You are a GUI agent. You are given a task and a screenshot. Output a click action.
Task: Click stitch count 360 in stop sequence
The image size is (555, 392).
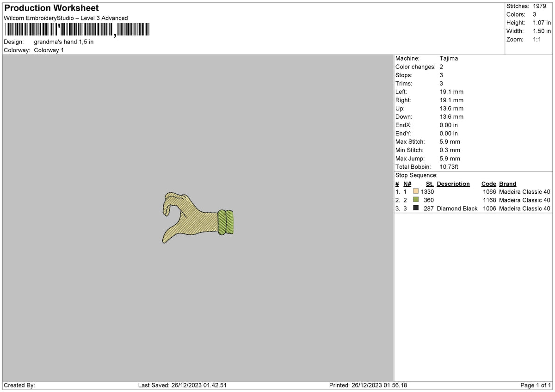[x=429, y=200]
